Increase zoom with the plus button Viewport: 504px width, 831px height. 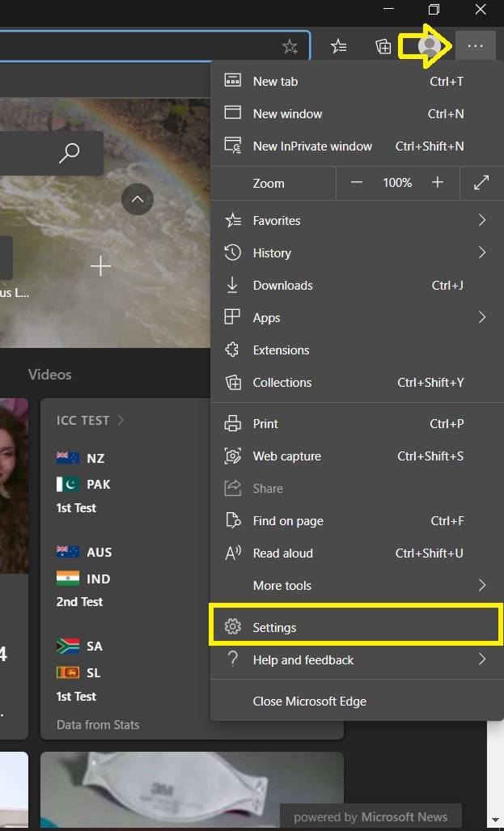pyautogui.click(x=437, y=183)
